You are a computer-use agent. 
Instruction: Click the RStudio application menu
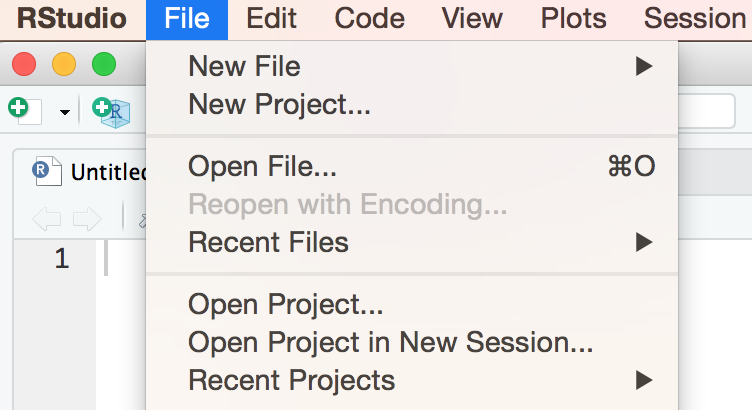(x=72, y=19)
